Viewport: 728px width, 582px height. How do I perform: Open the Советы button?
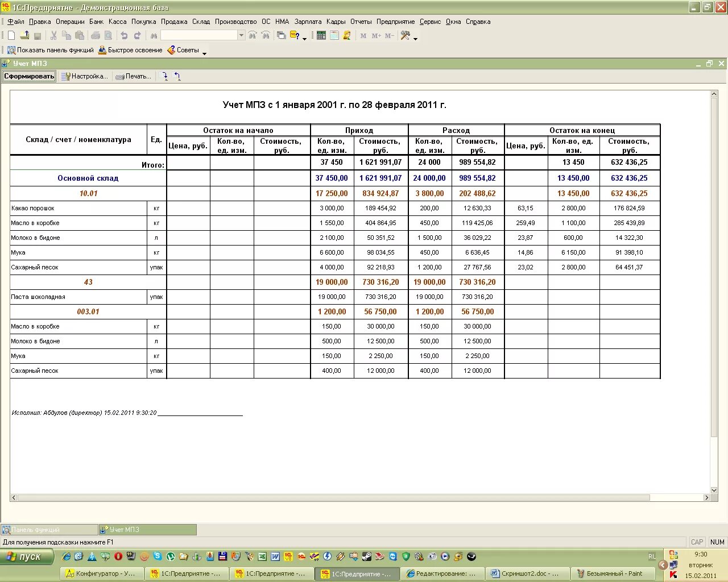[183, 50]
